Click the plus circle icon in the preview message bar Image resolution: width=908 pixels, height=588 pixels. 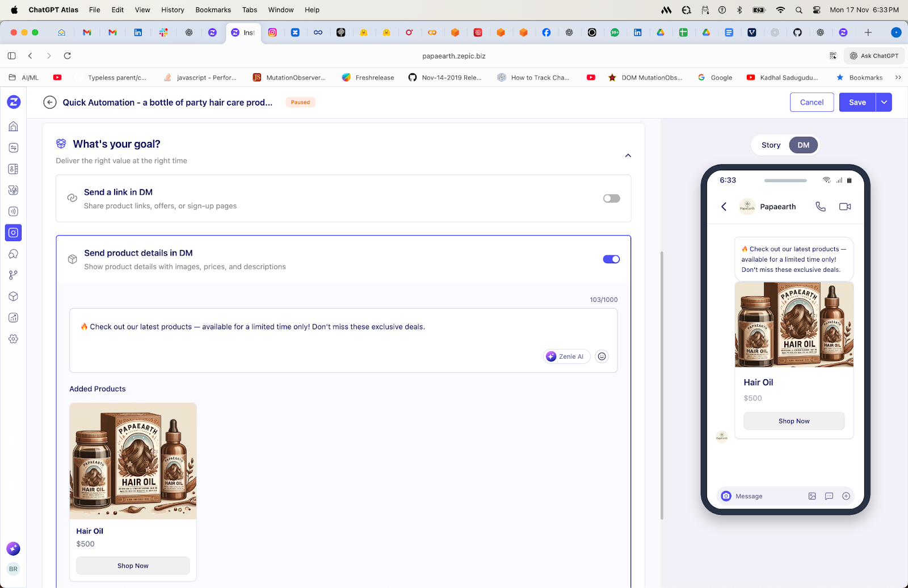846,496
